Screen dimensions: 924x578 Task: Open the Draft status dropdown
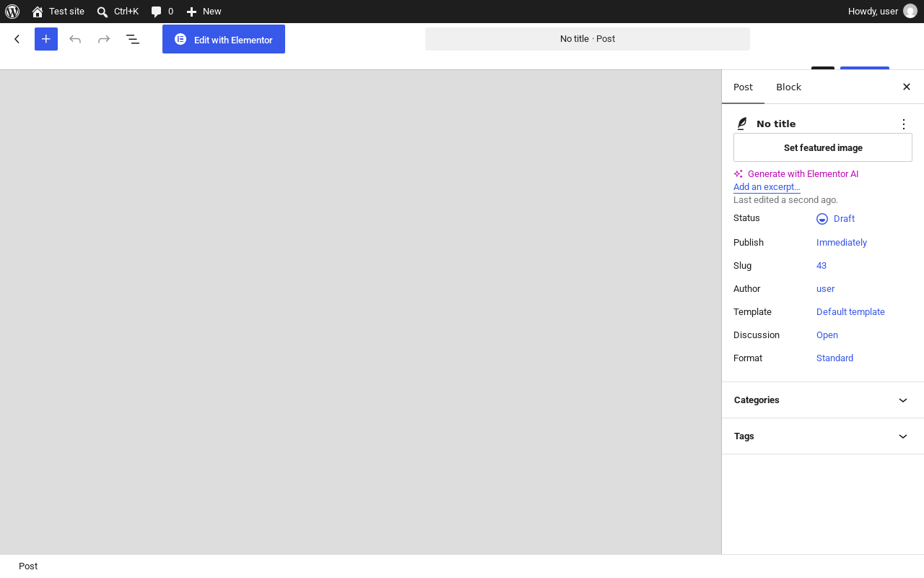(x=836, y=219)
